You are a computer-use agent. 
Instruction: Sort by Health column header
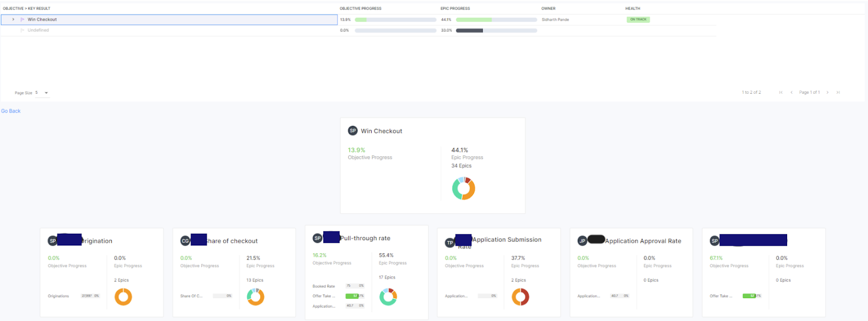(x=633, y=9)
